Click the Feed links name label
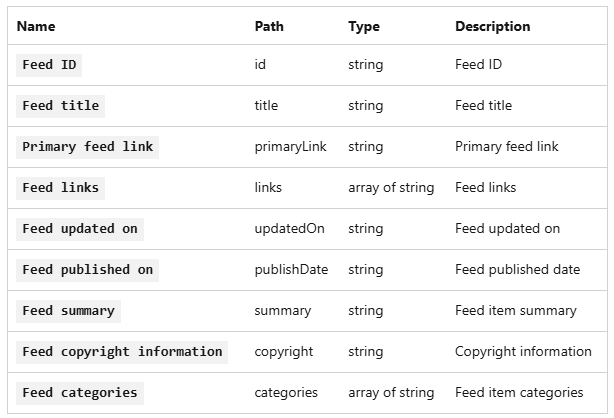 60,188
